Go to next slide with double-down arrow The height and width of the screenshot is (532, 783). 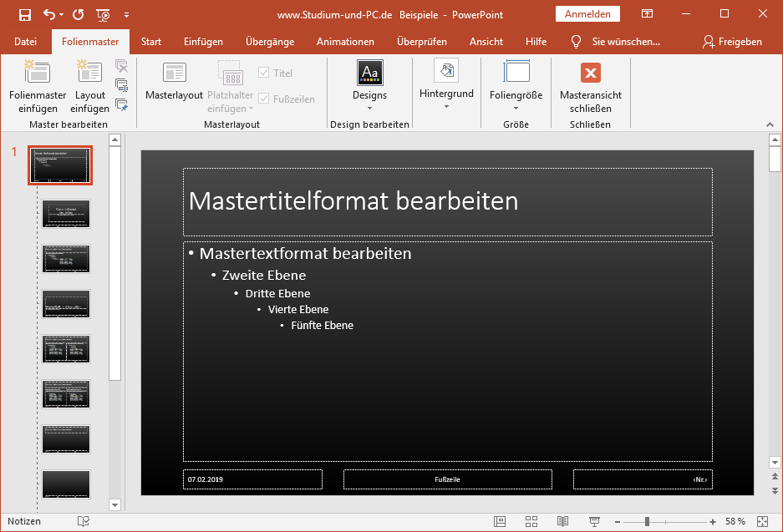click(x=775, y=490)
